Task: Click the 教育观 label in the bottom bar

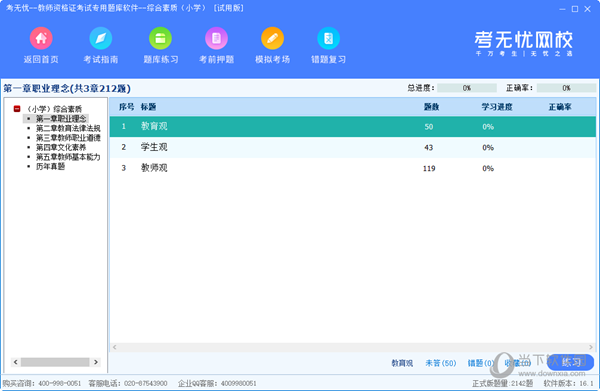Action: click(402, 363)
